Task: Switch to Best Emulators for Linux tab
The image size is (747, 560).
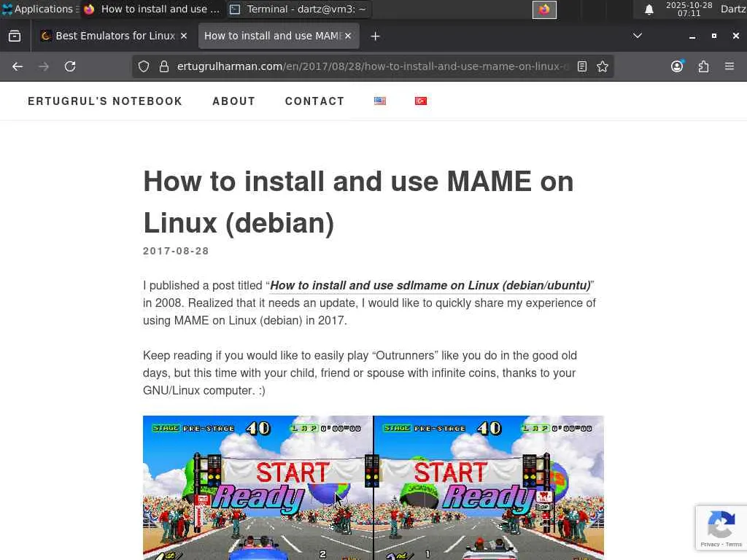Action: [x=115, y=36]
